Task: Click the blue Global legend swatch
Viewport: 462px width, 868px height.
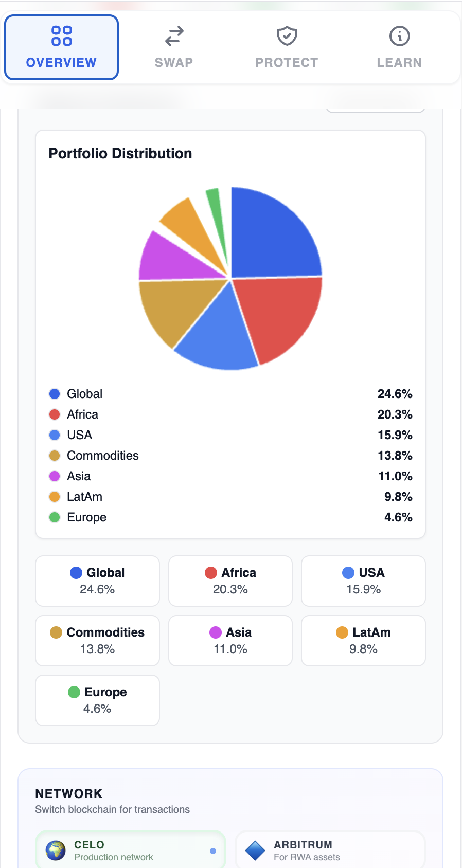Action: (x=55, y=394)
